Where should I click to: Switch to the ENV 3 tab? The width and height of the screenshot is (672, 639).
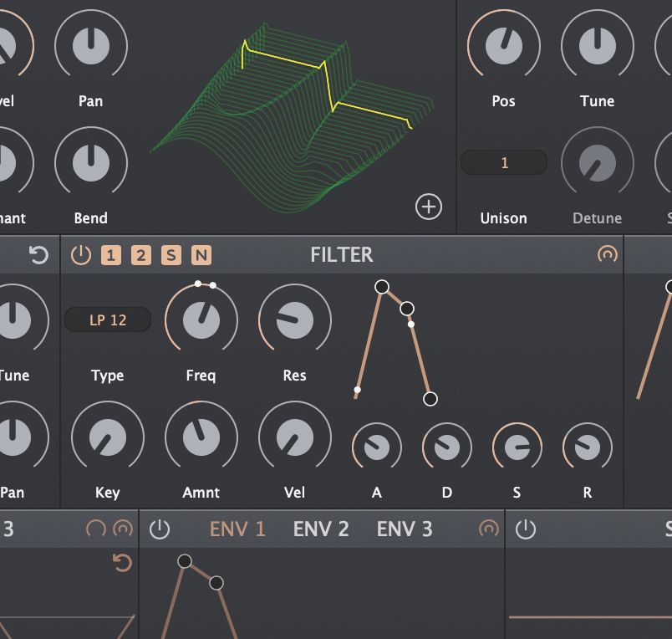coord(405,529)
